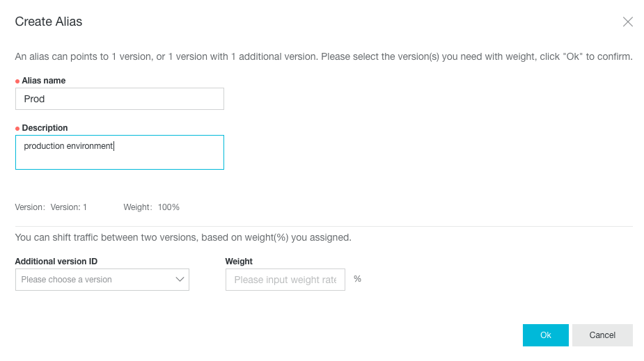This screenshot has width=644, height=361.
Task: Click the bold Weight label above input
Action: tap(239, 262)
